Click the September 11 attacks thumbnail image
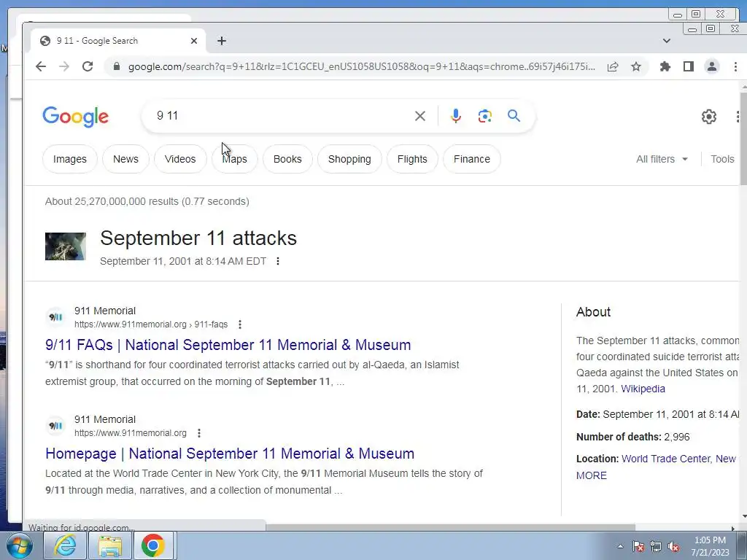Image resolution: width=747 pixels, height=560 pixels. point(65,246)
